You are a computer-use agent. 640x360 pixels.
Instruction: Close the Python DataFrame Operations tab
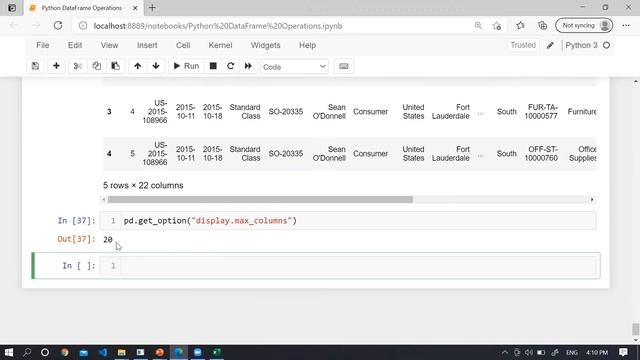coord(135,8)
